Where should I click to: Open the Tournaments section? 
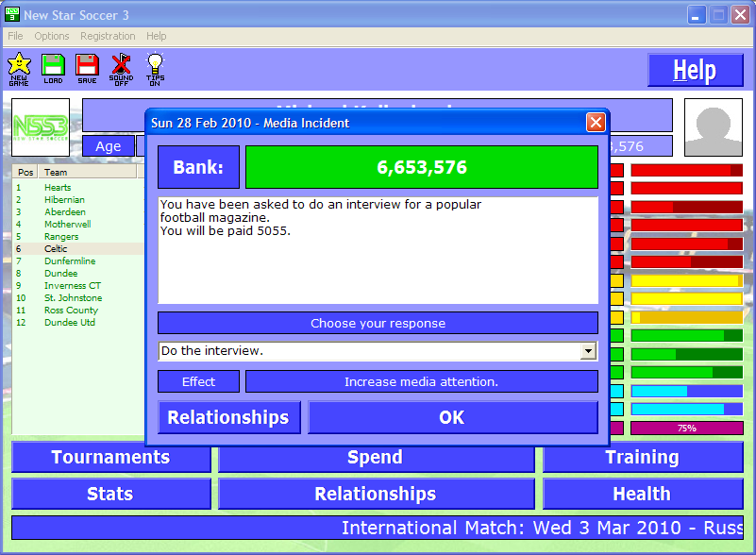(x=110, y=458)
